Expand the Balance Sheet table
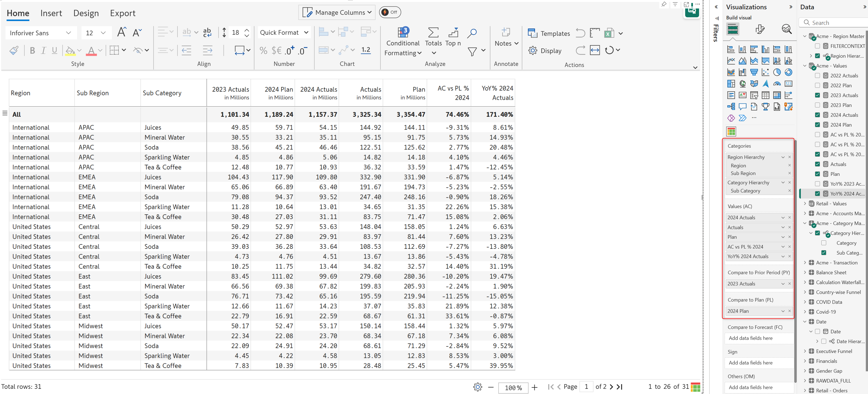This screenshot has width=868, height=394. [x=805, y=272]
